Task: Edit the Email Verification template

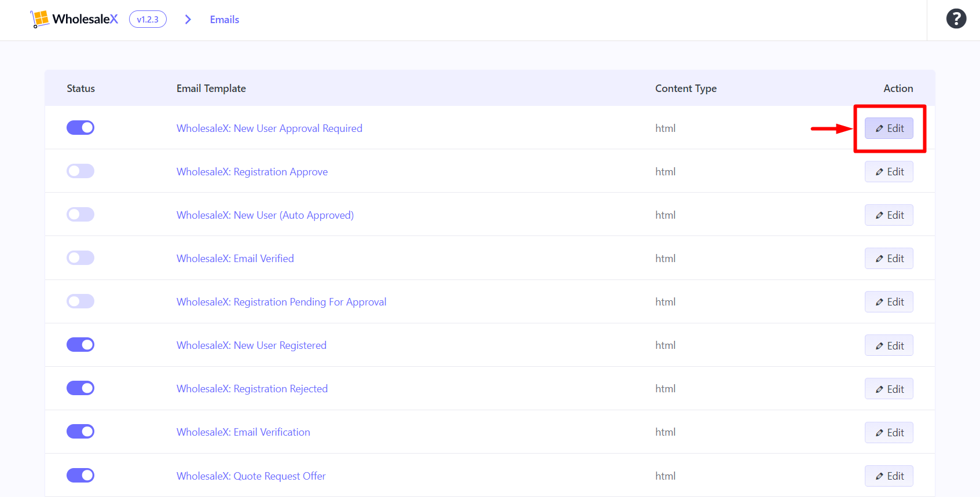Action: click(889, 432)
